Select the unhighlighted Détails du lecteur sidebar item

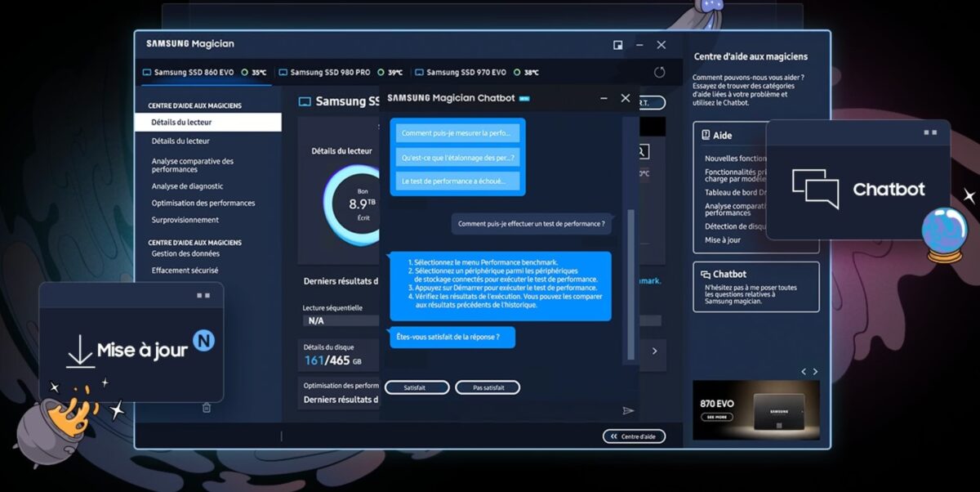(x=180, y=141)
